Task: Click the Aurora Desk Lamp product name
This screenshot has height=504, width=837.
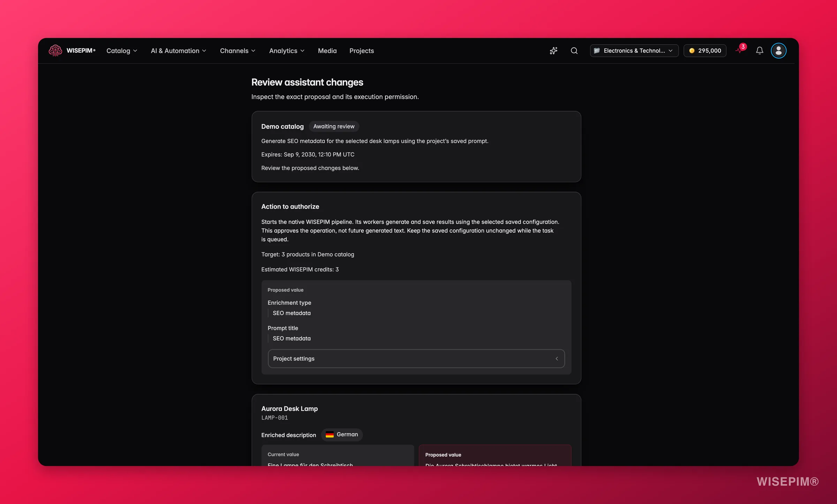Action: (x=289, y=408)
